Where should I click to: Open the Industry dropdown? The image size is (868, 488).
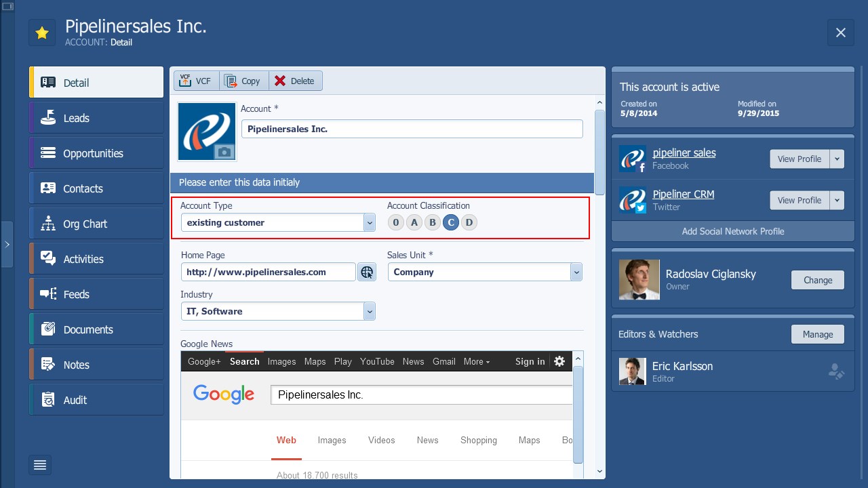[370, 310]
